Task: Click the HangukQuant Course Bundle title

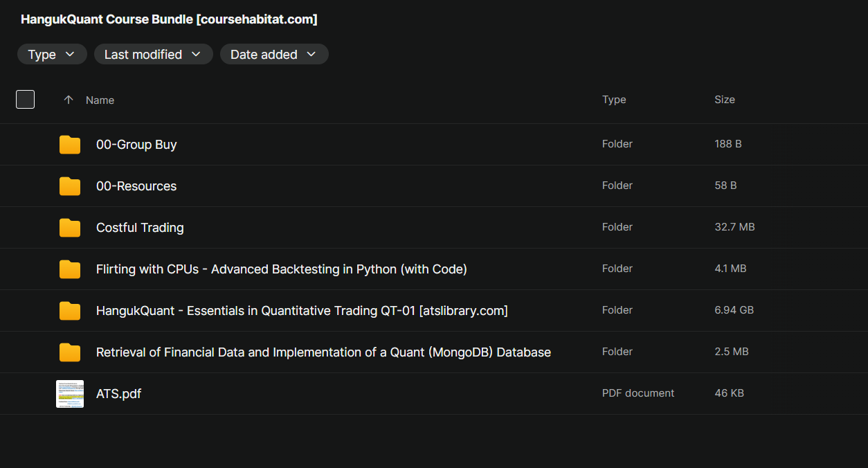Action: [169, 19]
